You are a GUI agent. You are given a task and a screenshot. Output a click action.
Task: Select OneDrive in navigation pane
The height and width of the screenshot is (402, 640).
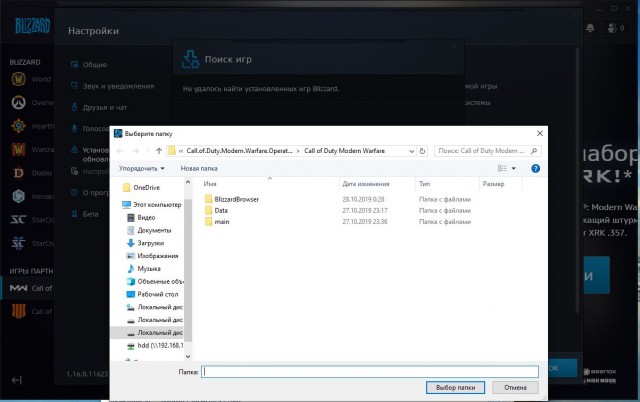[141, 188]
